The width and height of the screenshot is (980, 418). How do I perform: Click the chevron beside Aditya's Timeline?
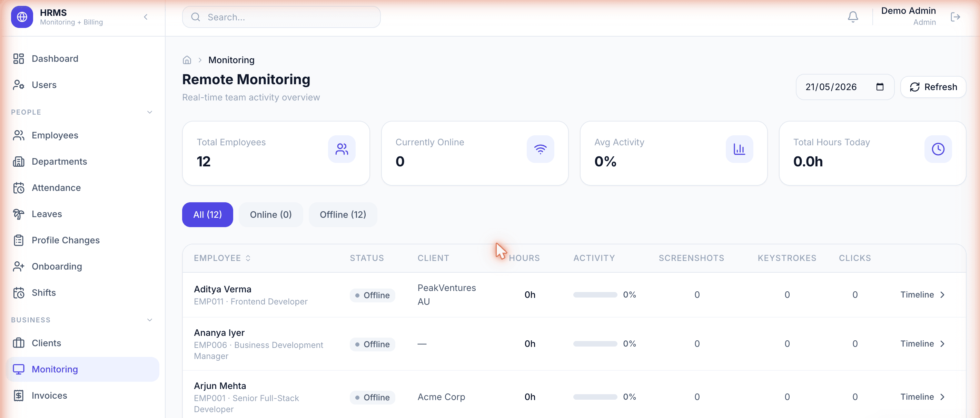[x=942, y=295]
